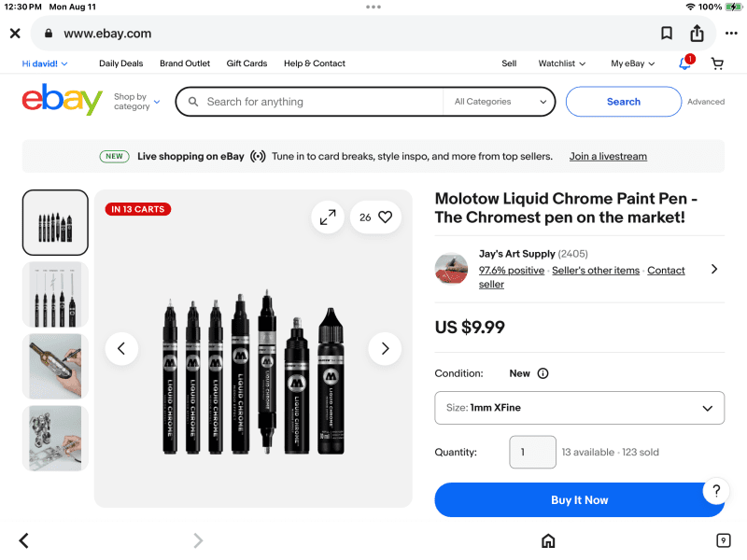747x560 pixels.
Task: Tap the browser share icon
Action: (697, 34)
